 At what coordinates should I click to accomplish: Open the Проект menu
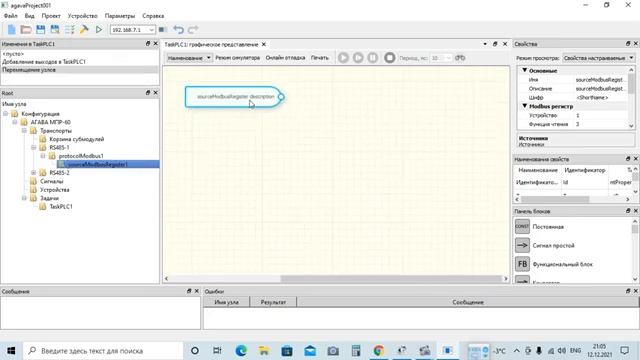51,16
